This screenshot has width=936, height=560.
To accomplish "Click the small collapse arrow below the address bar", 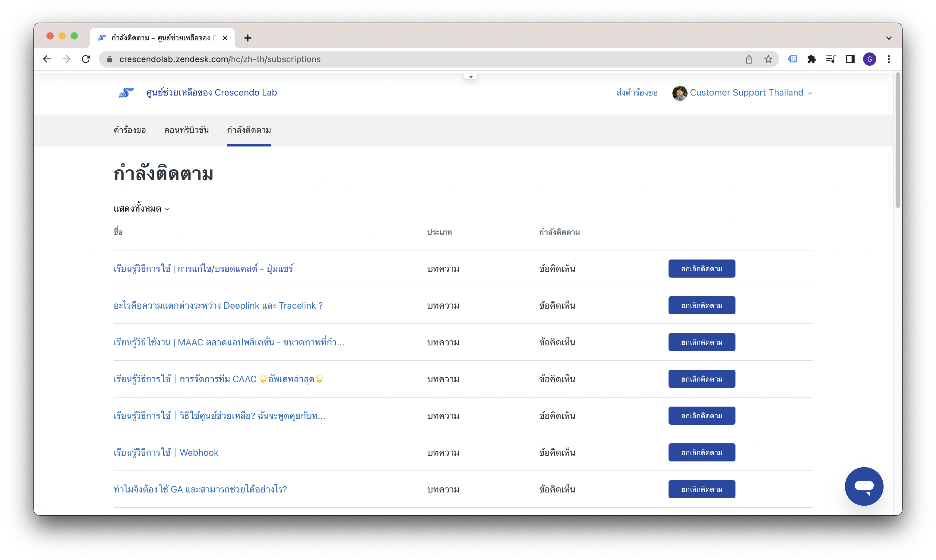I will (x=471, y=77).
